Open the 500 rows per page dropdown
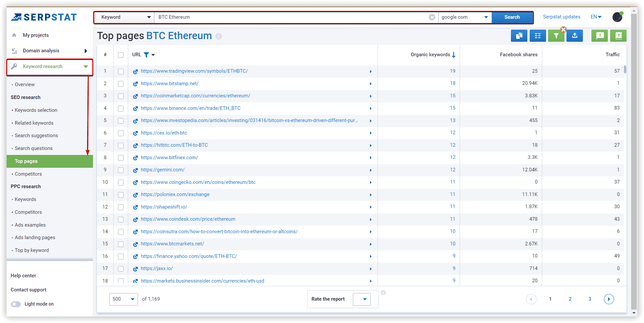The height and width of the screenshot is (323, 644). tap(124, 299)
